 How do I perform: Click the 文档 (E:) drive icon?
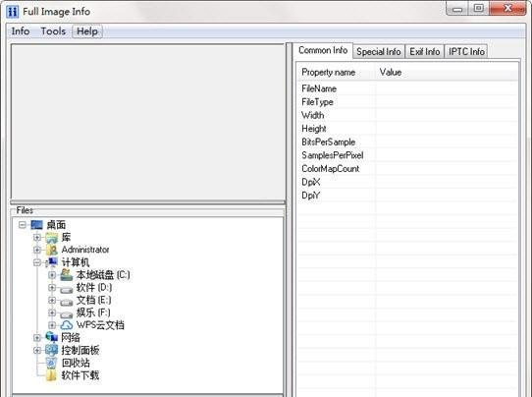(x=67, y=302)
